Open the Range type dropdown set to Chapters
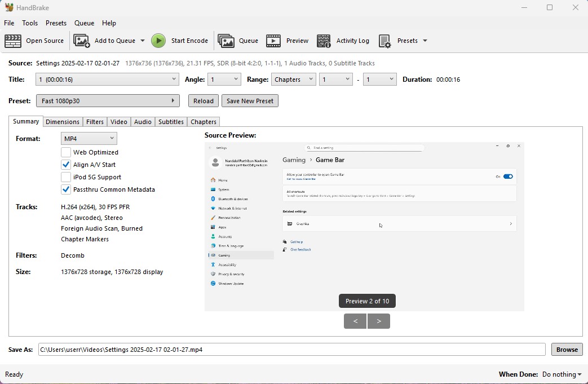The width and height of the screenshot is (588, 384). click(294, 80)
